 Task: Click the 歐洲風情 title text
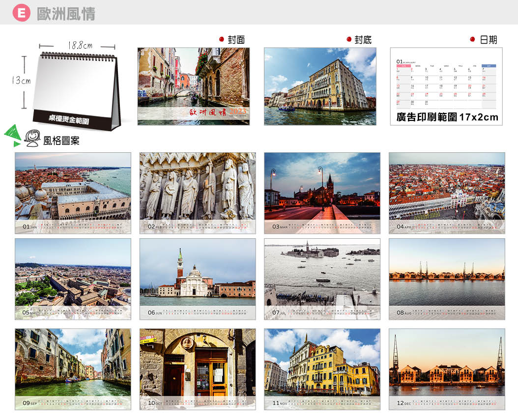pos(66,14)
